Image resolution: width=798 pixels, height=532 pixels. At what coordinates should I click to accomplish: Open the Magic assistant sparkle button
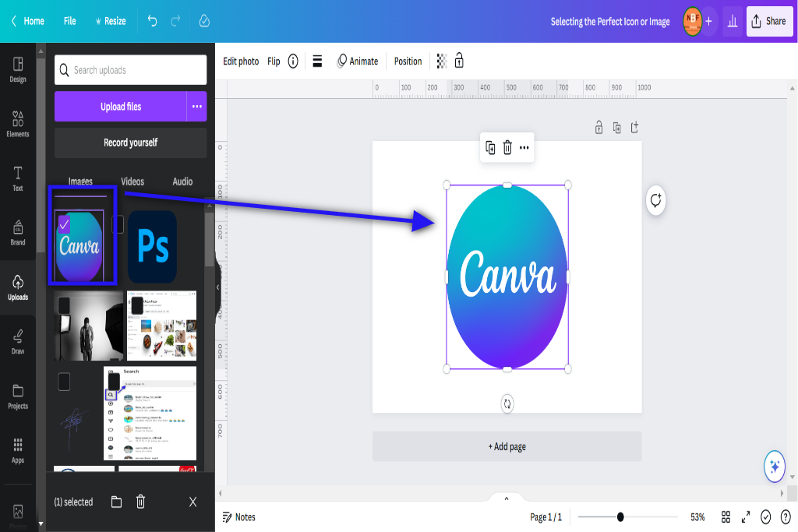pos(775,466)
